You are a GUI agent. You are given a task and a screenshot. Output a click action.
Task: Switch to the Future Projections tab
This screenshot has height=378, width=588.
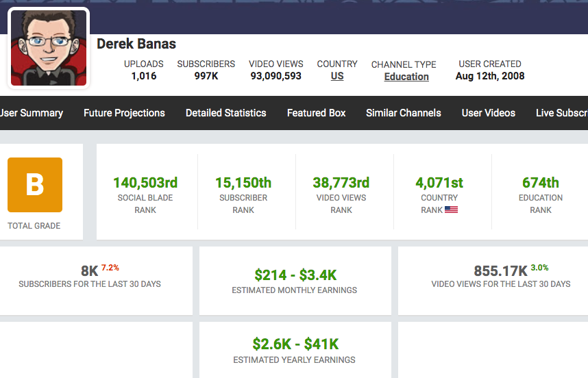click(124, 113)
